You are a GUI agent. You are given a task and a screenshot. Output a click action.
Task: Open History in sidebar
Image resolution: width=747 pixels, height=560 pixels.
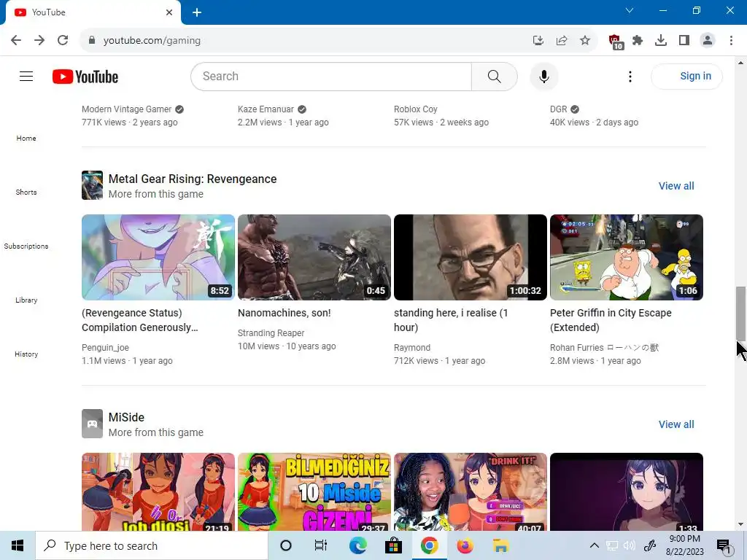point(26,354)
